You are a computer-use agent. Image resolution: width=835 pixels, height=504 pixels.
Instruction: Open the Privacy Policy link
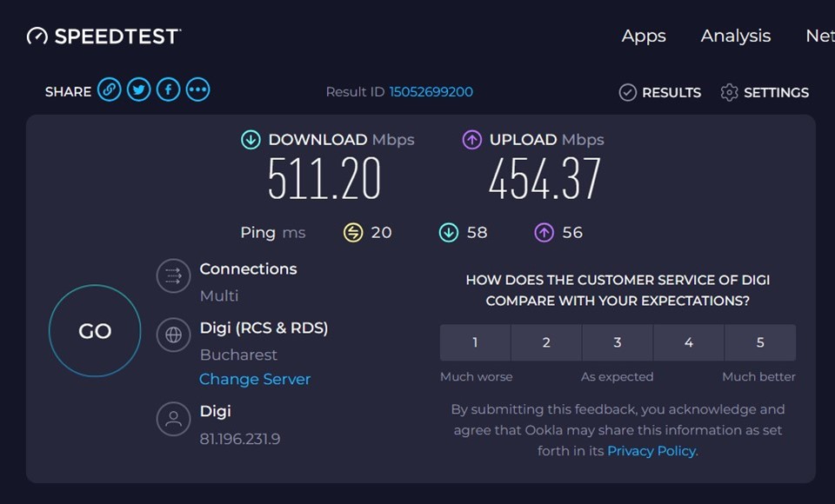(651, 451)
